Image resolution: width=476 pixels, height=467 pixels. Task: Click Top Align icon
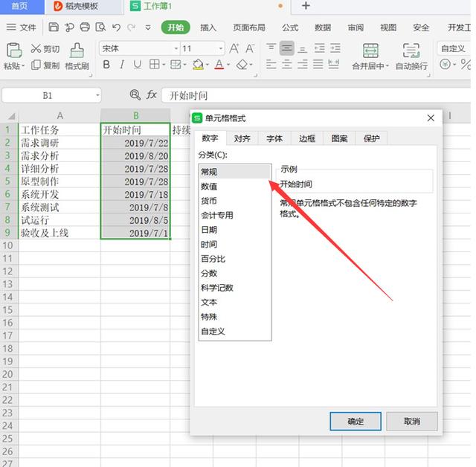click(271, 48)
